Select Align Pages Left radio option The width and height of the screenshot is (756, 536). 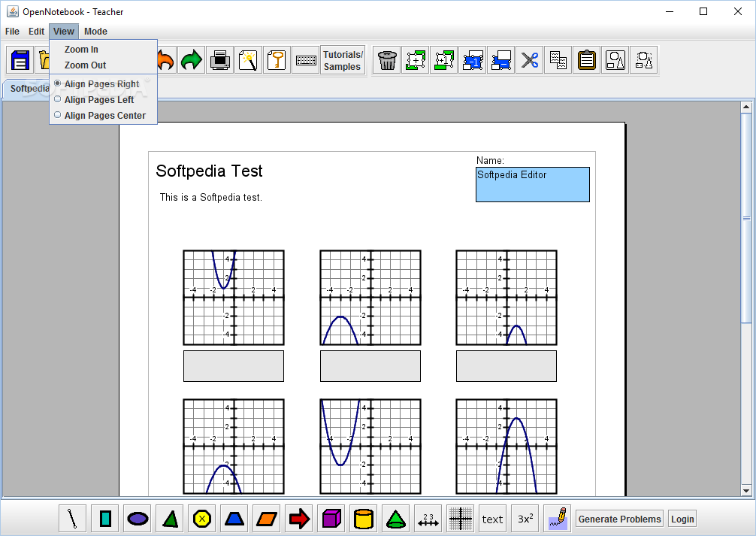[103, 100]
